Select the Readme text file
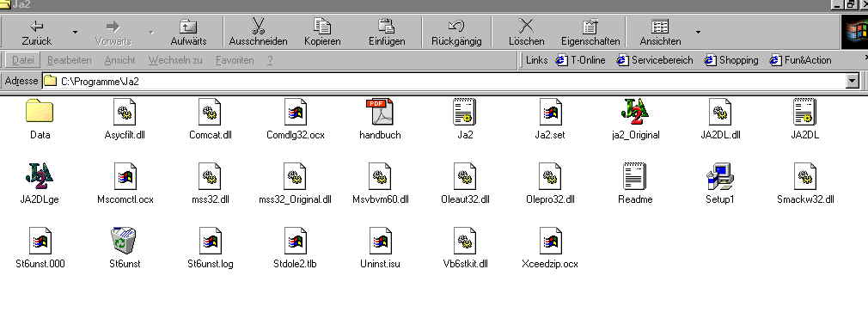The width and height of the screenshot is (868, 312). pos(635,183)
